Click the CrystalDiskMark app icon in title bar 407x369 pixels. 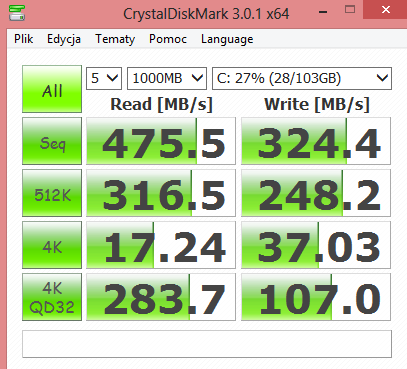pyautogui.click(x=17, y=13)
